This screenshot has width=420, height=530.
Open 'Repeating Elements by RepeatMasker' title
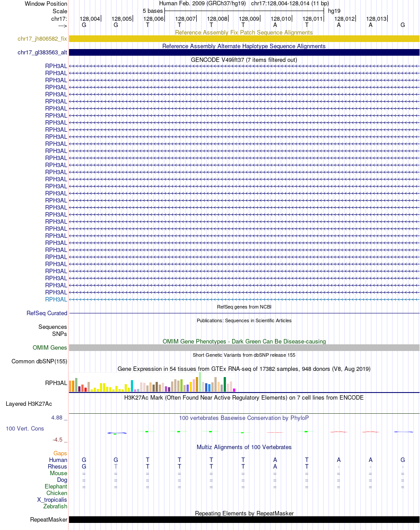pyautogui.click(x=244, y=514)
